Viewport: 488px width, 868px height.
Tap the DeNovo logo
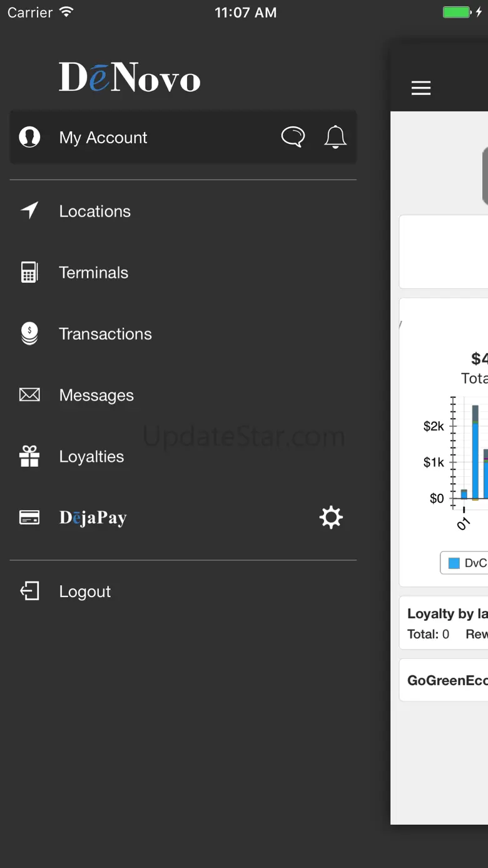coord(130,78)
